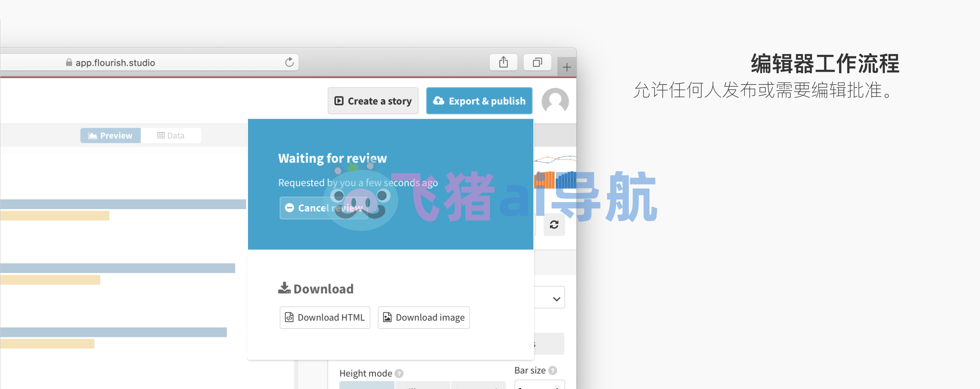Cancel the pending review request
The height and width of the screenshot is (389, 980).
click(323, 208)
